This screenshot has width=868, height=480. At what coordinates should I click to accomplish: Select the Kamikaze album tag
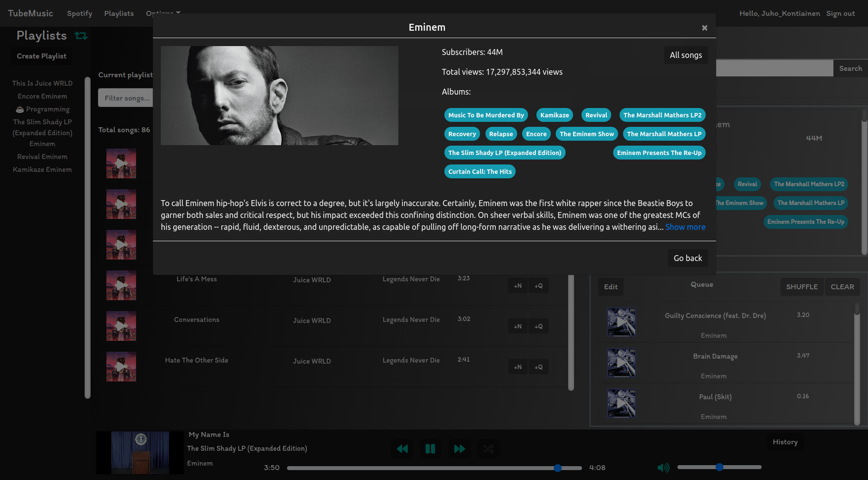[x=555, y=115]
